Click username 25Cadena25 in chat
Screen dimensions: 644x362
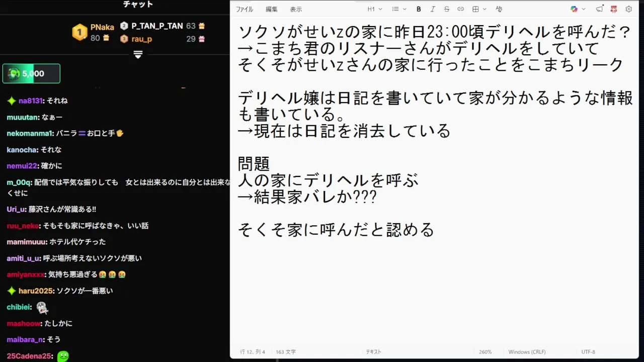click(x=29, y=356)
